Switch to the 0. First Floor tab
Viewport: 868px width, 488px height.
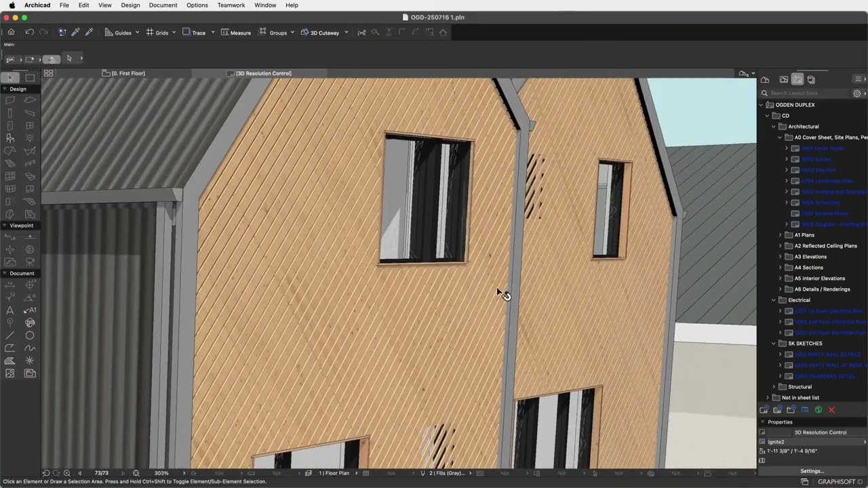(x=123, y=73)
